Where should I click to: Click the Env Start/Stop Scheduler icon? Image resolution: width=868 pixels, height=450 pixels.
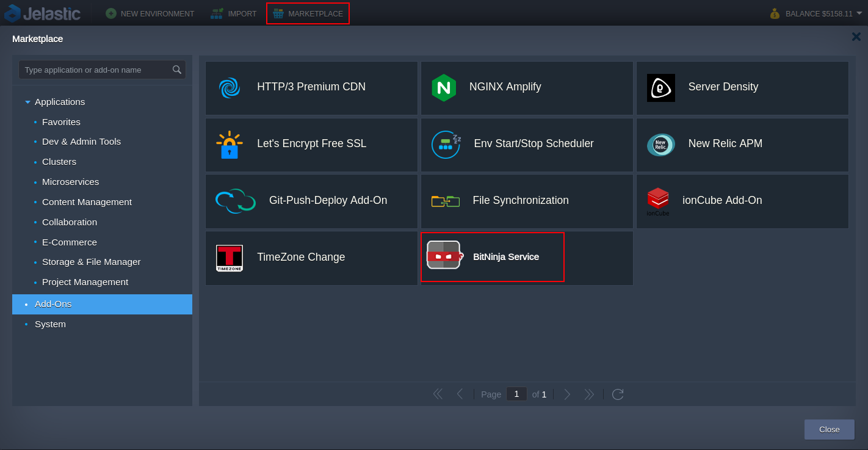(x=446, y=145)
